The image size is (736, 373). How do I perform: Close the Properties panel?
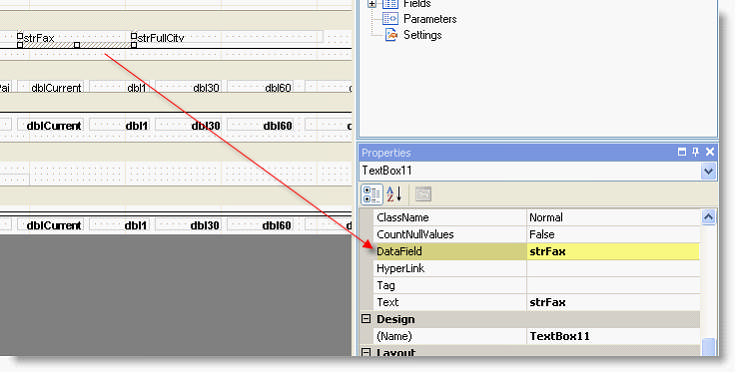click(x=710, y=152)
